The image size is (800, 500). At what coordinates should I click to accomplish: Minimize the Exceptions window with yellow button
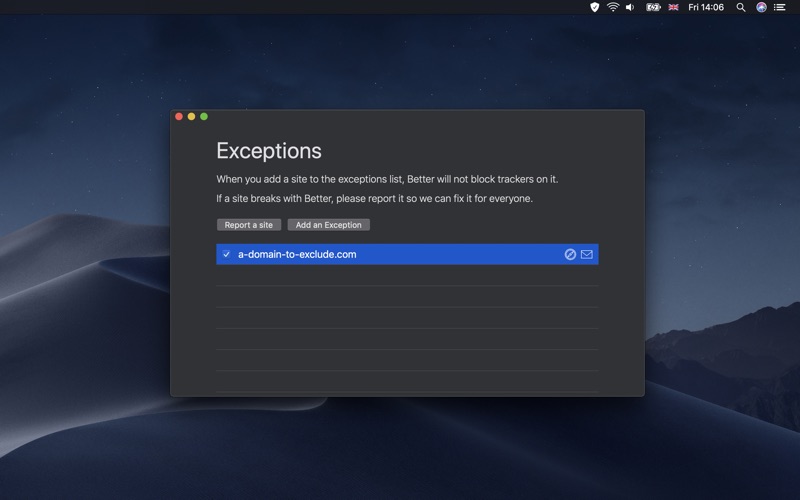[191, 116]
